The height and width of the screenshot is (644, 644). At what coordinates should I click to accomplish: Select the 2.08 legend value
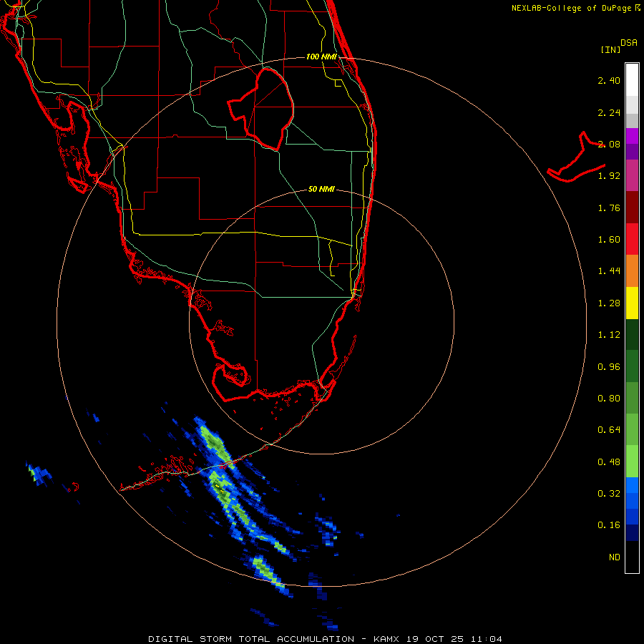(x=609, y=144)
